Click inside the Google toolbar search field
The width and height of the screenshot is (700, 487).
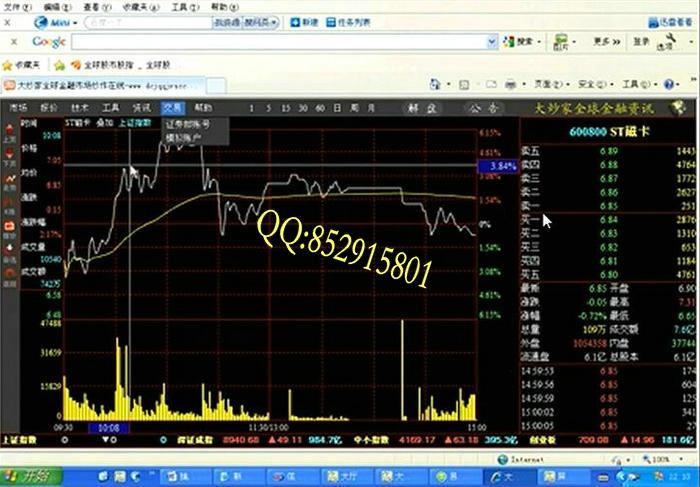tap(280, 42)
